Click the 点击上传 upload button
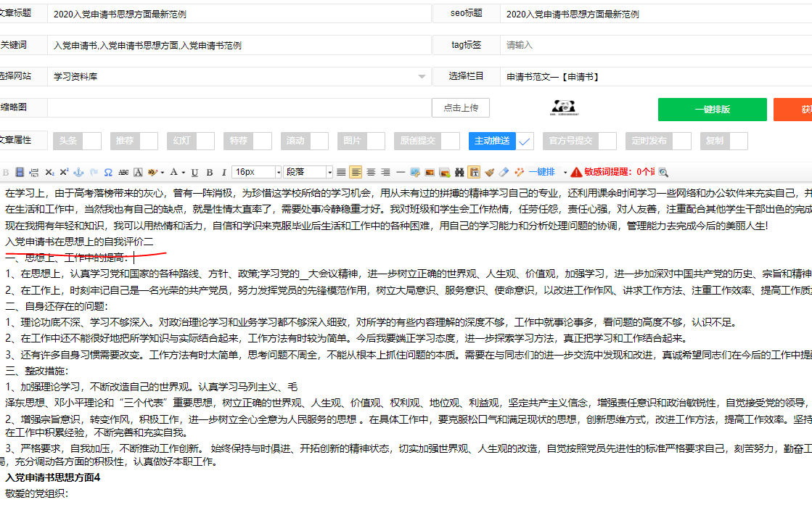812x505 pixels. click(460, 107)
